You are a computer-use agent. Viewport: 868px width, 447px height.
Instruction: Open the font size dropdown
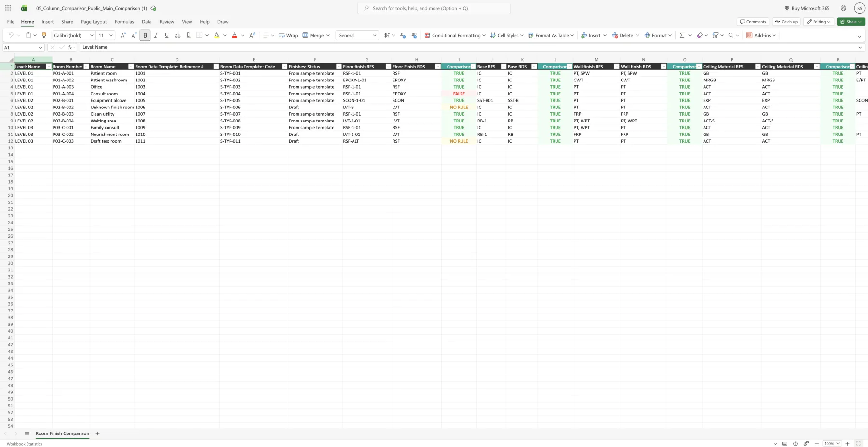[111, 35]
